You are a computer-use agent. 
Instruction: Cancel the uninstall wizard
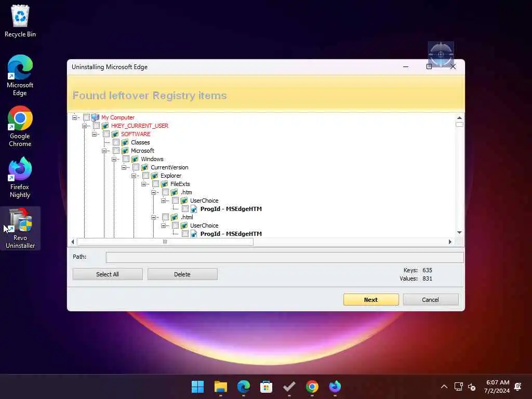(x=430, y=300)
